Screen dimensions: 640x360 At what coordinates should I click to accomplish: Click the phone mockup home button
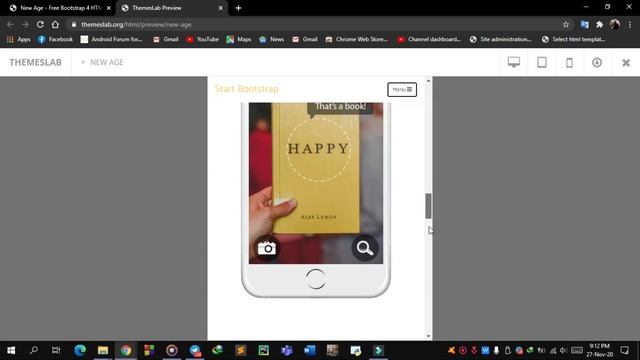click(316, 279)
